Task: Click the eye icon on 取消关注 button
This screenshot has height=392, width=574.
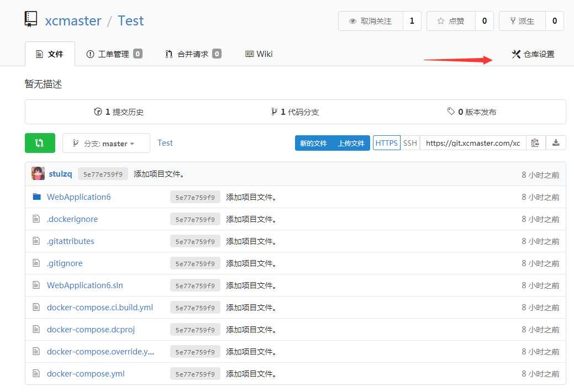Action: [352, 21]
